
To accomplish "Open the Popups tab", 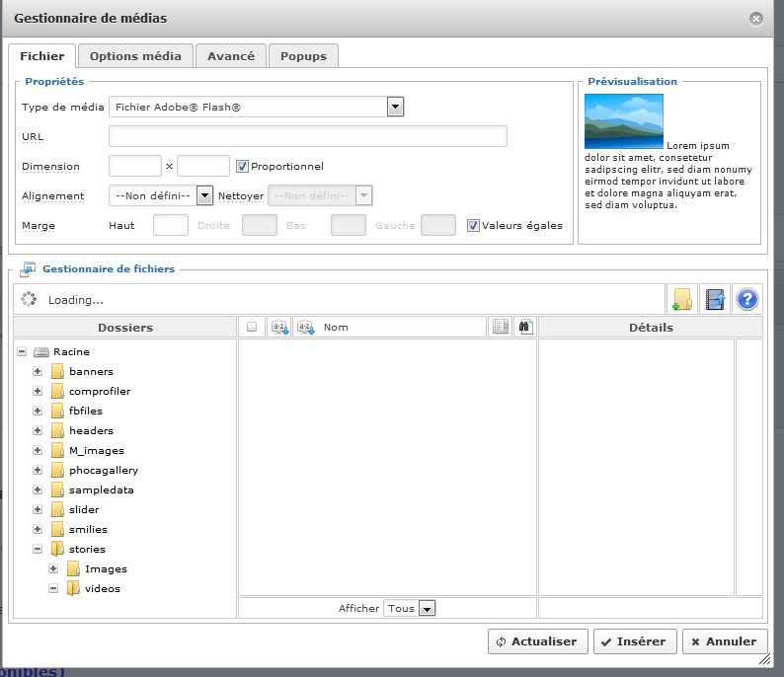I will pos(303,56).
